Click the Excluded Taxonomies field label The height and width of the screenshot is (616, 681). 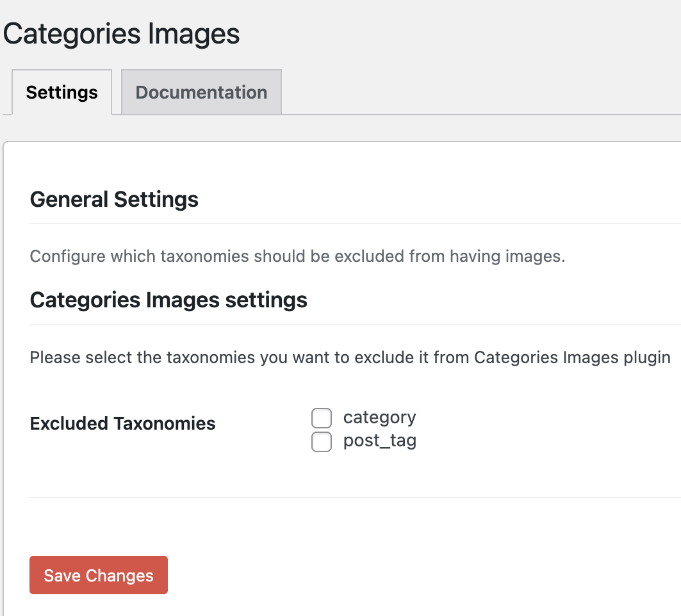point(122,423)
